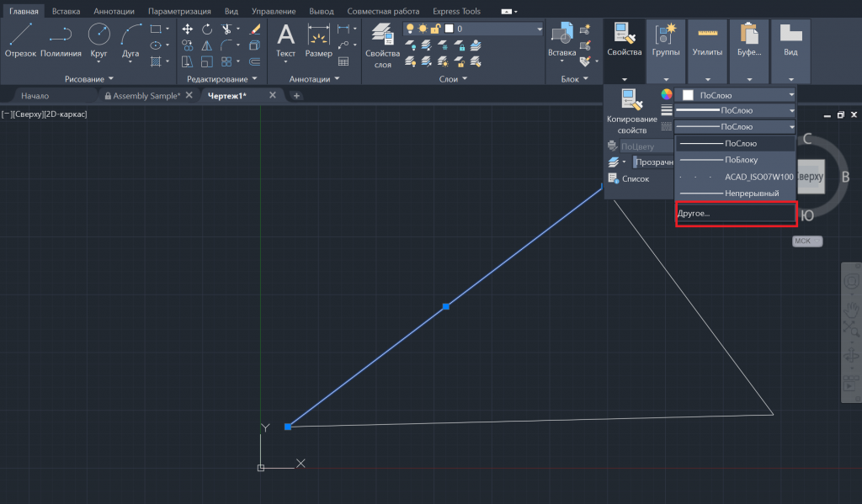Click the layer freeze snowflake tool

(443, 45)
